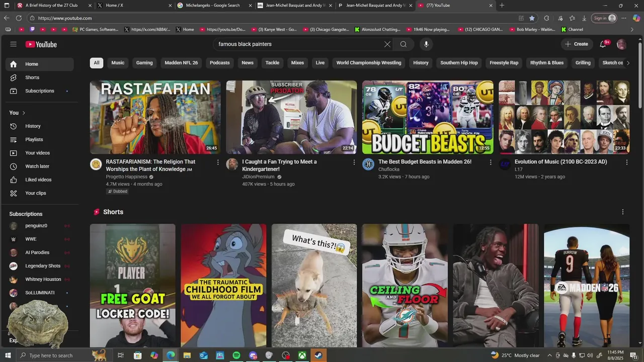Screen dimensions: 644x362
Task: Show hidden system tray icons
Action: coord(549,355)
